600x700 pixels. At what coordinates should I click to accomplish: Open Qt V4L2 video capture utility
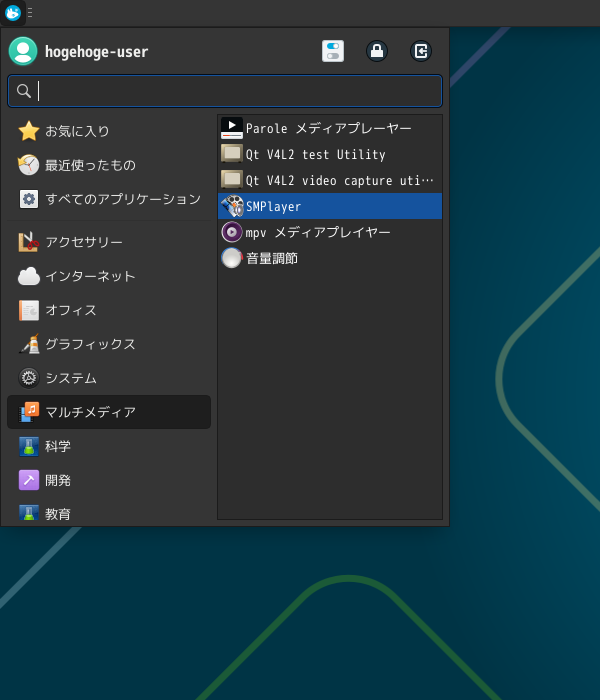tap(329, 180)
